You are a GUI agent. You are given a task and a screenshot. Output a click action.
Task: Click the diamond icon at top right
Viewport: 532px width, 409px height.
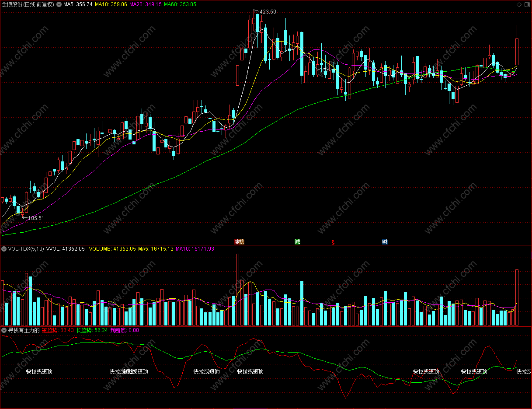519,4
